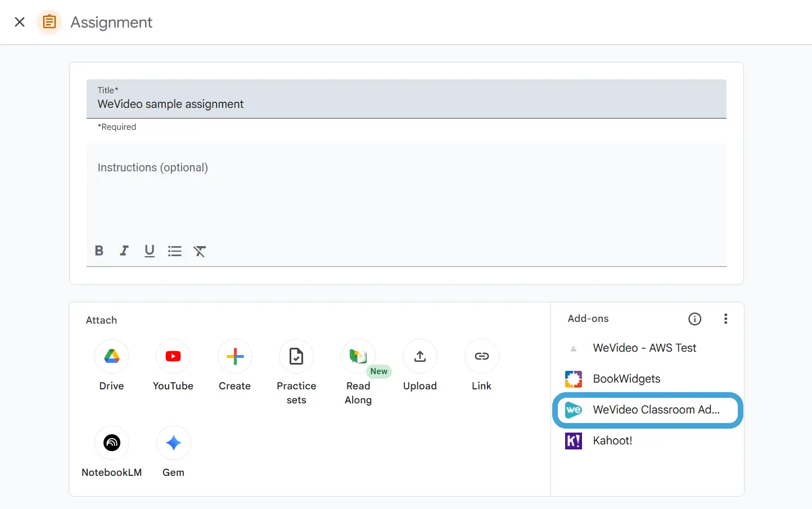Click the Read Along label text

pyautogui.click(x=358, y=393)
